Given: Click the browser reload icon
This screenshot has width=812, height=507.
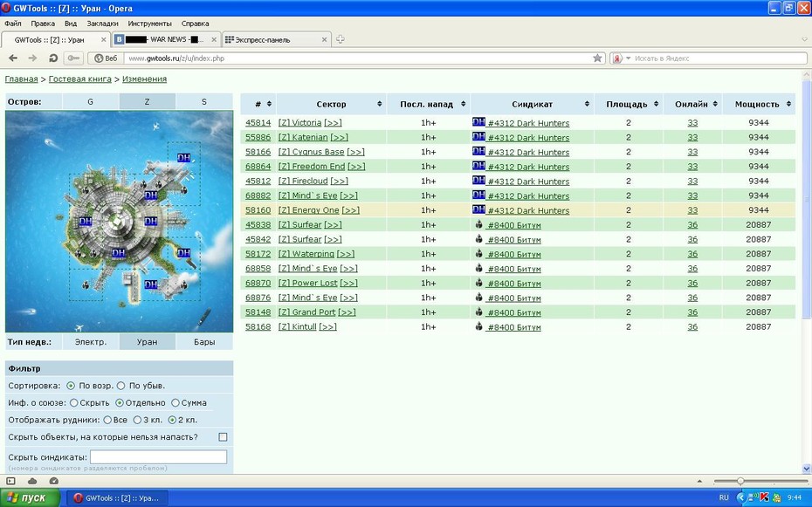Looking at the screenshot, I should pyautogui.click(x=52, y=58).
